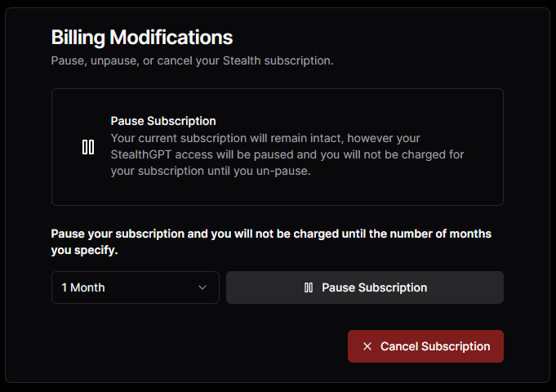Click the bold Pause Subscription card title
The width and height of the screenshot is (556, 392).
tap(163, 122)
